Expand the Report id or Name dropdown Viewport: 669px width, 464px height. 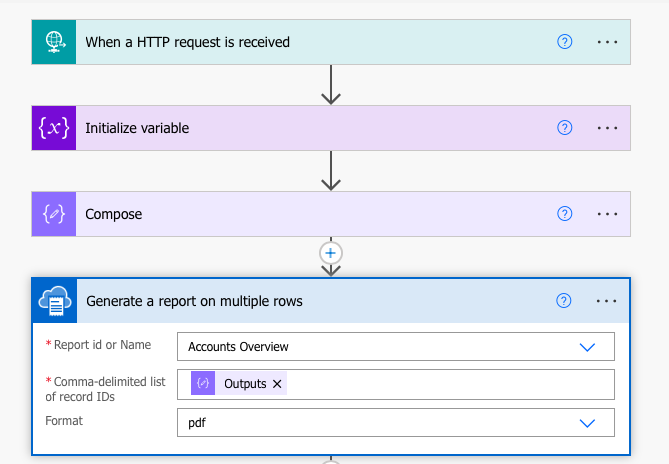point(587,347)
